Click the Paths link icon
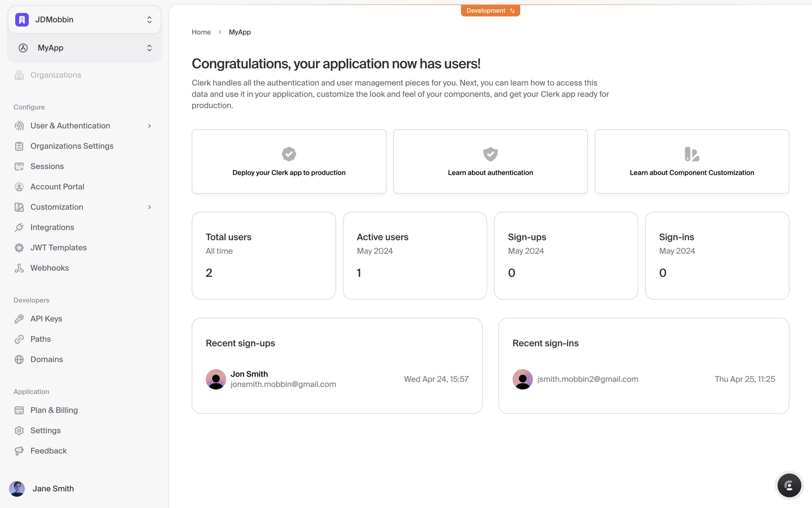Screen dimensions: 812x508 click(x=19, y=339)
